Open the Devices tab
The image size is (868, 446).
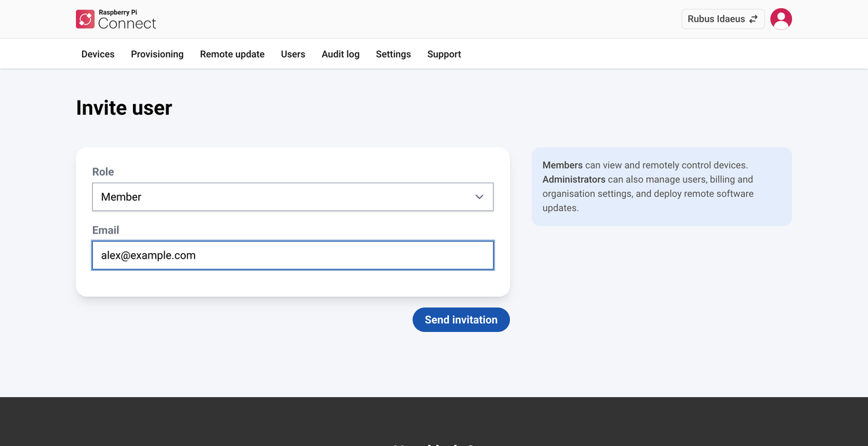click(98, 54)
